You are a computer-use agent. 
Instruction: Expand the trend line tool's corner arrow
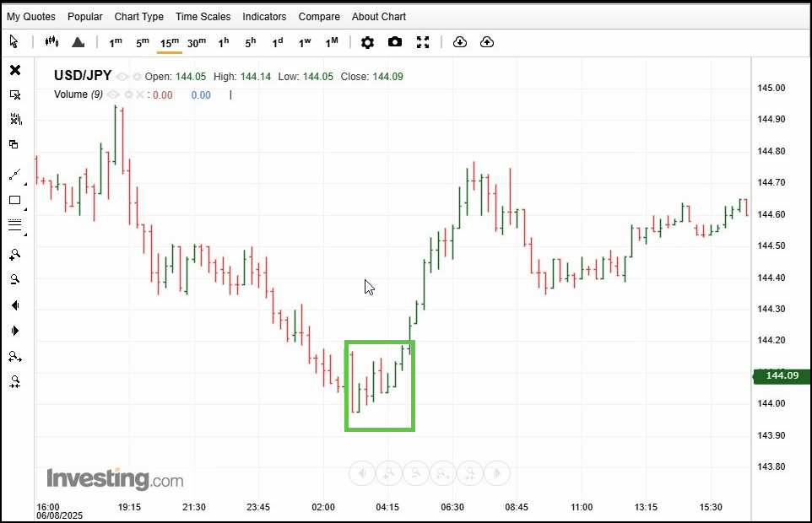point(24,184)
